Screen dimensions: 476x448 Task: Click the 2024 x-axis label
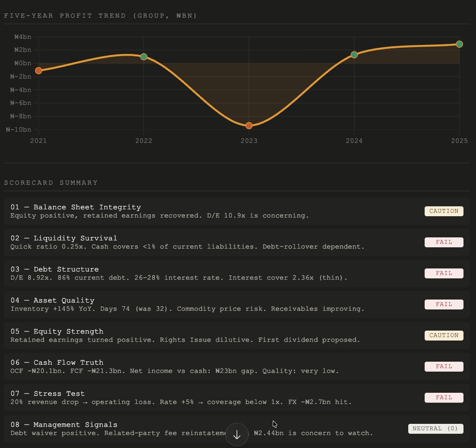[x=354, y=141]
